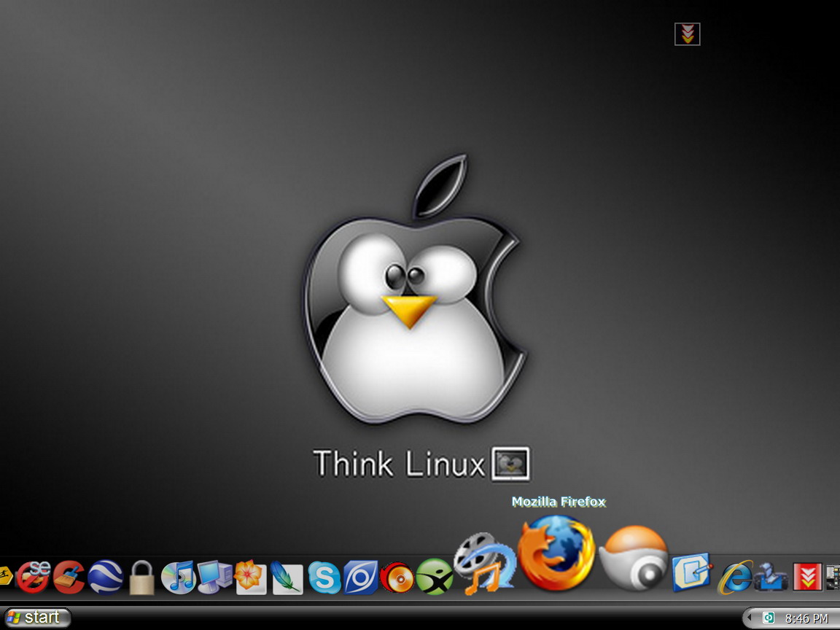The width and height of the screenshot is (840, 630).
Task: Launch Internet Explorer from the dock
Action: click(x=736, y=577)
